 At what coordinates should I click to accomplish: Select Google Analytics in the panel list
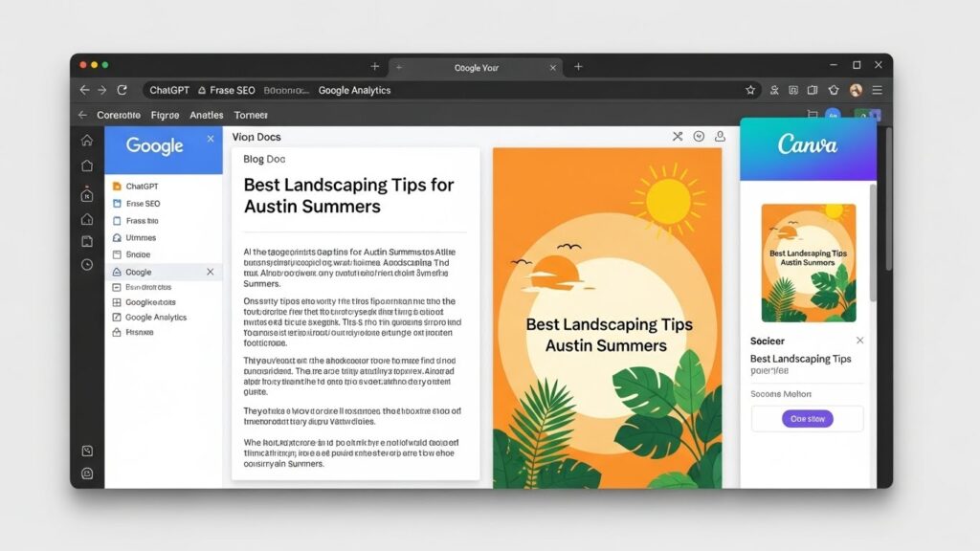click(155, 317)
